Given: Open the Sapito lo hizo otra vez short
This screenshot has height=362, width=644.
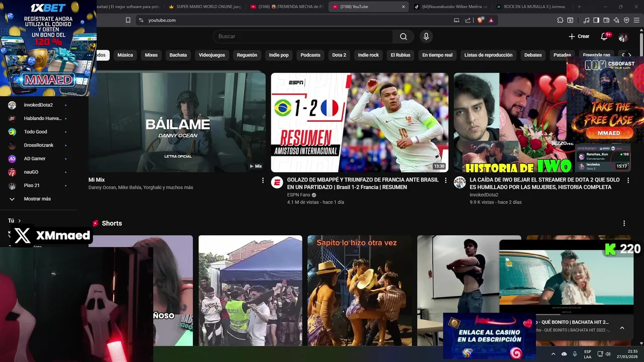Looking at the screenshot, I should (x=360, y=291).
